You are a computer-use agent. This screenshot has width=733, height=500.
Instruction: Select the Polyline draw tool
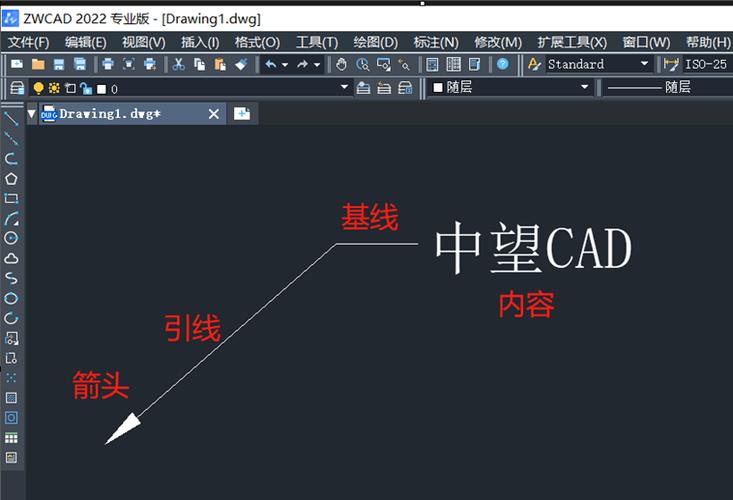tap(11, 158)
